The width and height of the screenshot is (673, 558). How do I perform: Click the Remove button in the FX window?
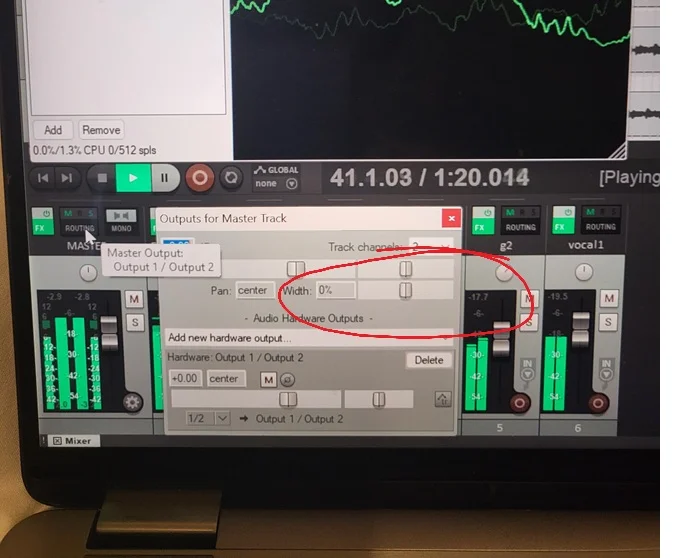(x=101, y=130)
